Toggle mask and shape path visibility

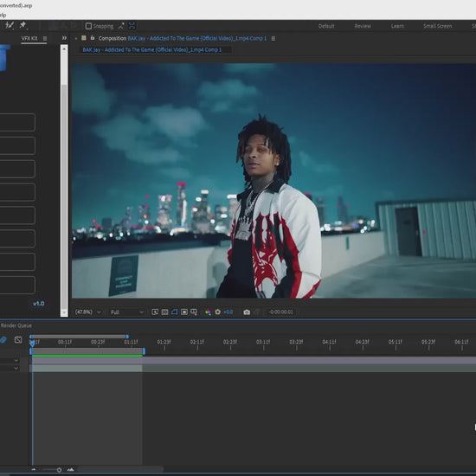pyautogui.click(x=174, y=312)
